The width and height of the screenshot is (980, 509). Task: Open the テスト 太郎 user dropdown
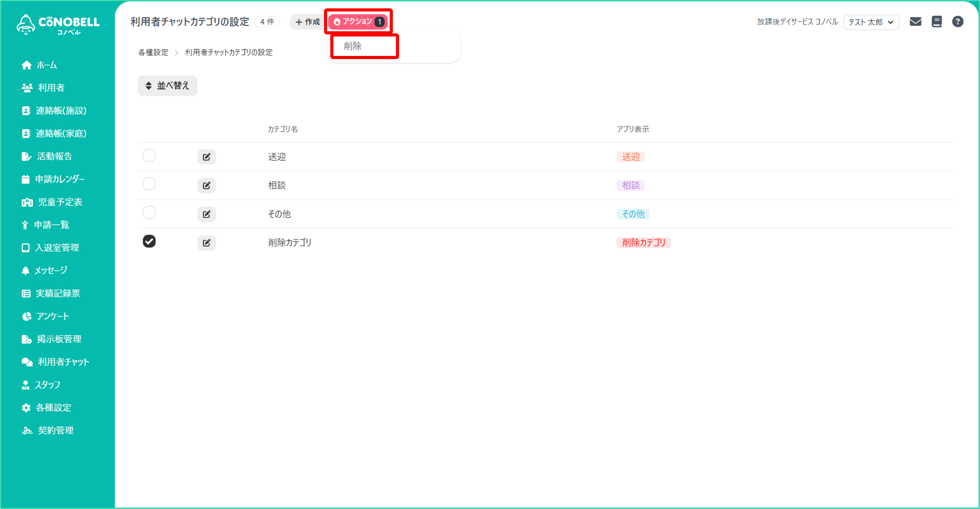click(x=871, y=22)
